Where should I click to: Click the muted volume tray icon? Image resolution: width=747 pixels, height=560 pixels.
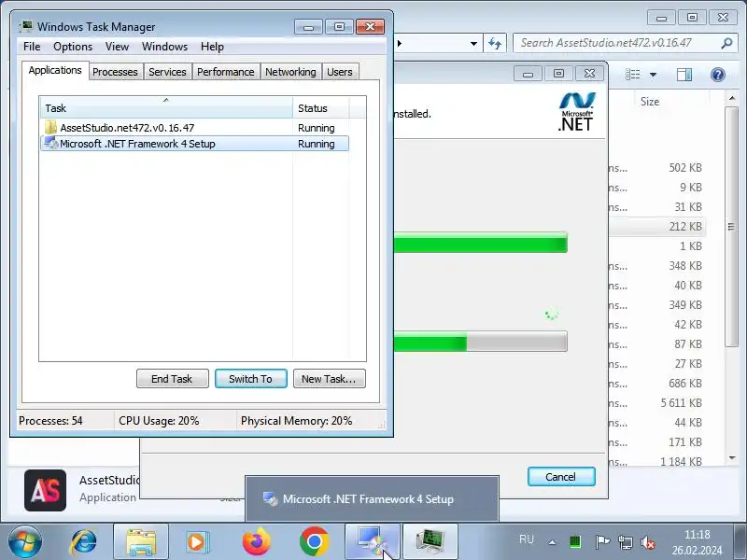click(648, 542)
